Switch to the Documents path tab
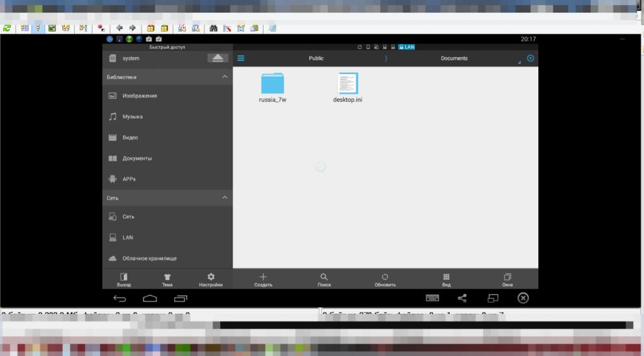 tap(454, 58)
